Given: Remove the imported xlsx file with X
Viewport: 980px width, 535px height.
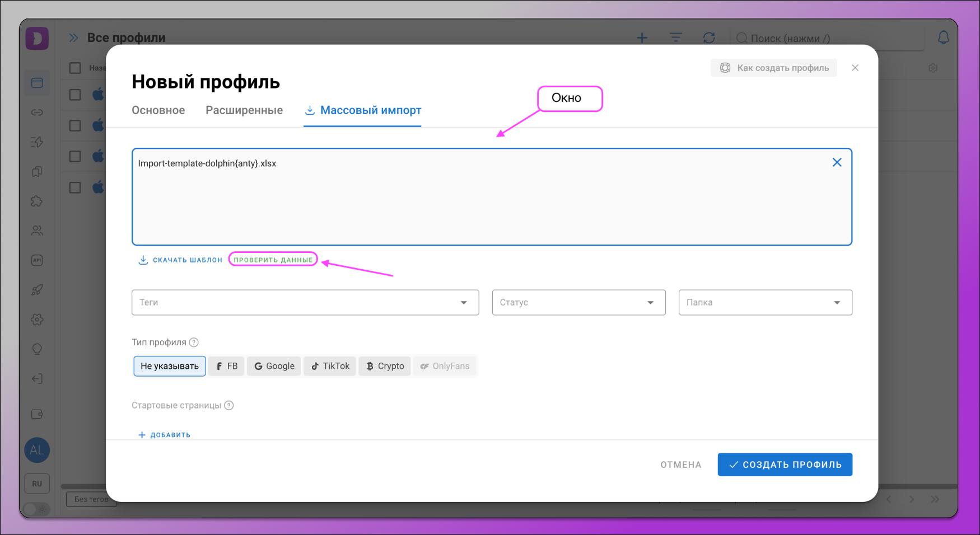Looking at the screenshot, I should pyautogui.click(x=837, y=162).
